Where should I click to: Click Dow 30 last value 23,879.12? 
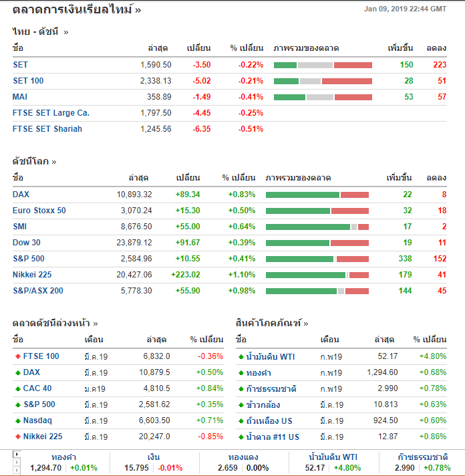[x=134, y=243]
